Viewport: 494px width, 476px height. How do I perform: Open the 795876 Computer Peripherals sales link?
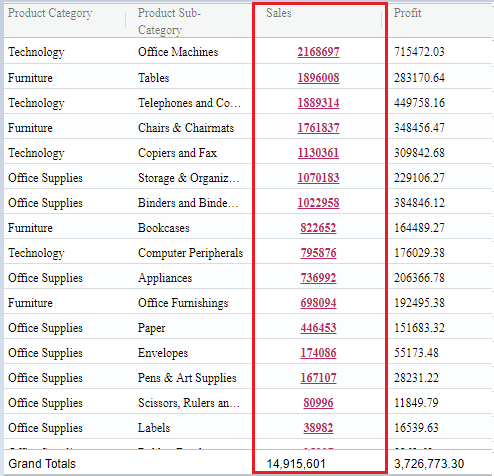pyautogui.click(x=318, y=253)
